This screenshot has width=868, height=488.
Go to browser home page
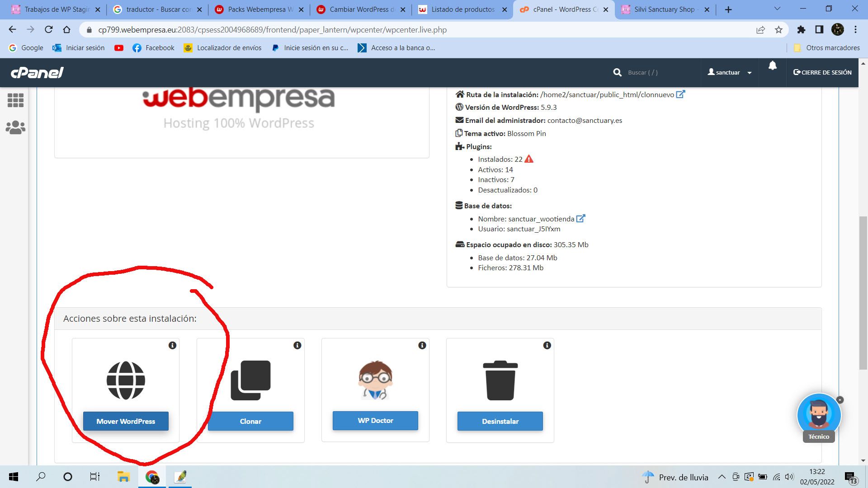[x=67, y=30]
